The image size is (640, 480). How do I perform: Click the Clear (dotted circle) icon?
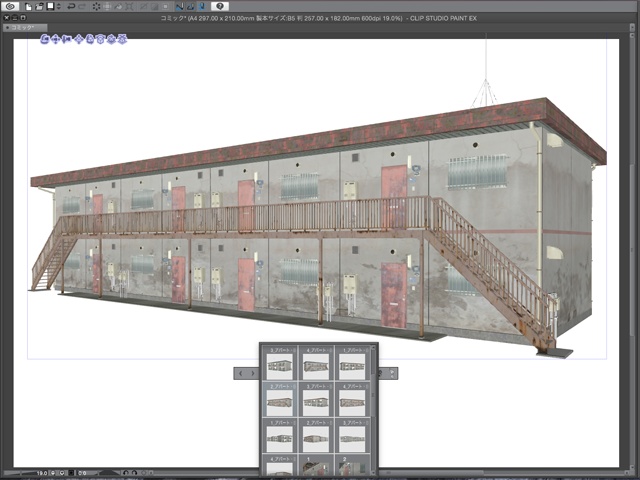pyautogui.click(x=96, y=7)
